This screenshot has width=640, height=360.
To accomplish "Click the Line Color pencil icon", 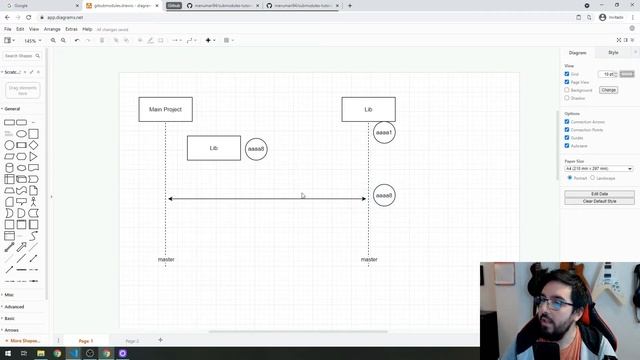I will 150,40.
